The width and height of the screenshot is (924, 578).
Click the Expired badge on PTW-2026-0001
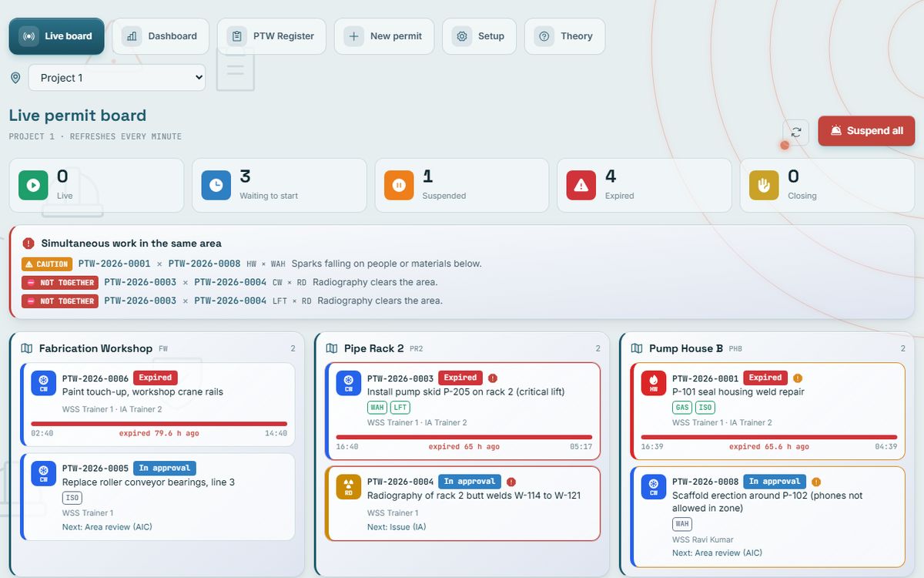point(765,378)
